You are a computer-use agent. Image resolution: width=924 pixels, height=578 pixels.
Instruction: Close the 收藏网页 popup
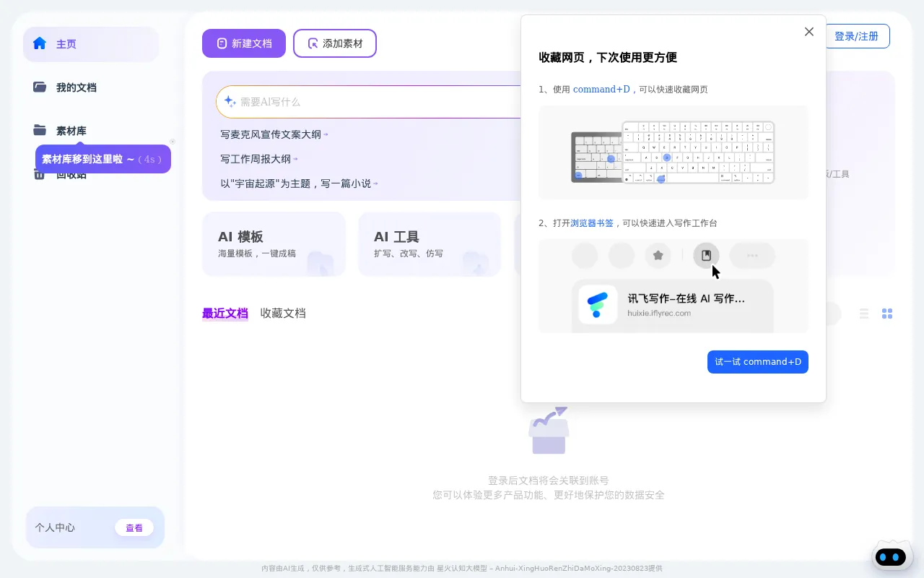point(809,32)
